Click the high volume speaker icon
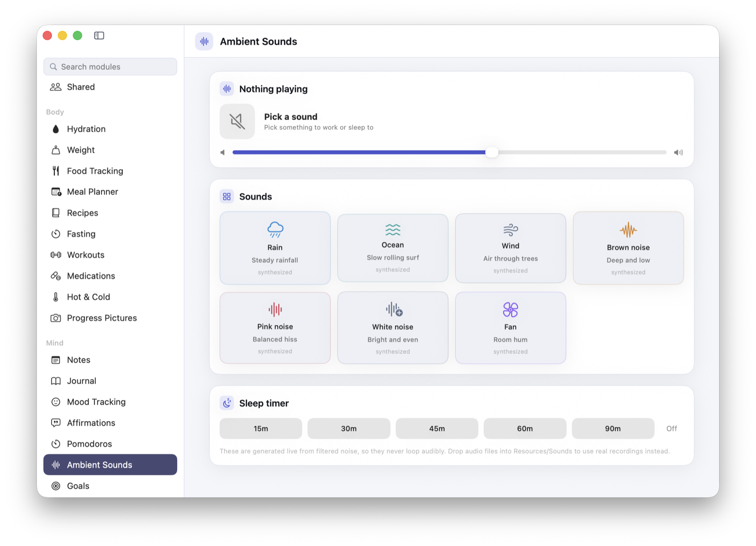Screen dimensions: 756x546 click(x=679, y=152)
